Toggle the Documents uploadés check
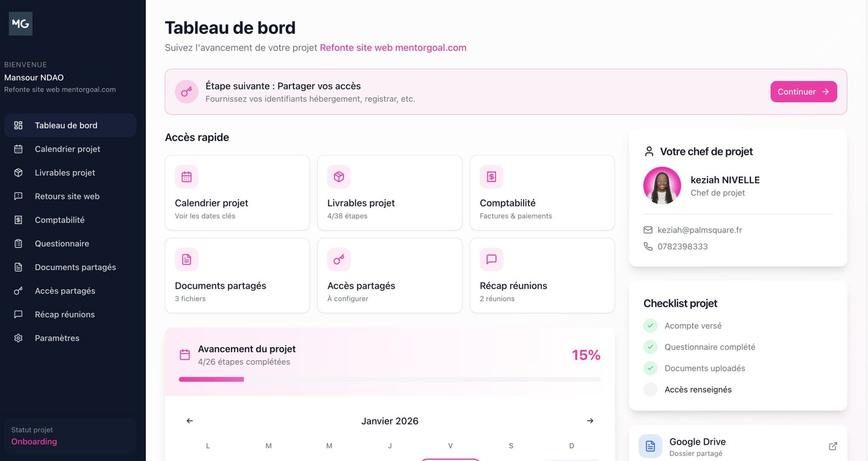The image size is (868, 461). 650,368
